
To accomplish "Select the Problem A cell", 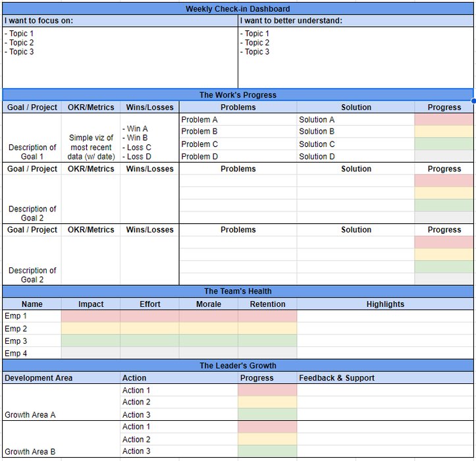I will point(238,120).
